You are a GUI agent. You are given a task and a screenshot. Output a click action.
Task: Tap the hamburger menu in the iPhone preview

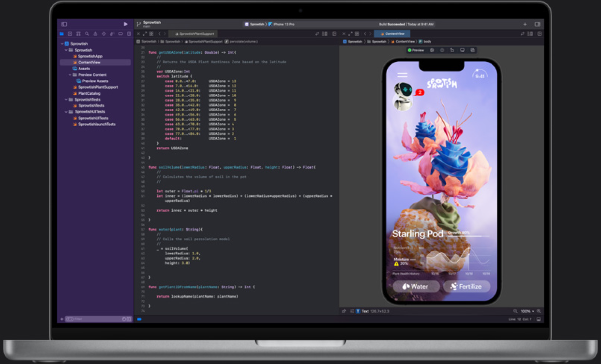[x=403, y=75]
